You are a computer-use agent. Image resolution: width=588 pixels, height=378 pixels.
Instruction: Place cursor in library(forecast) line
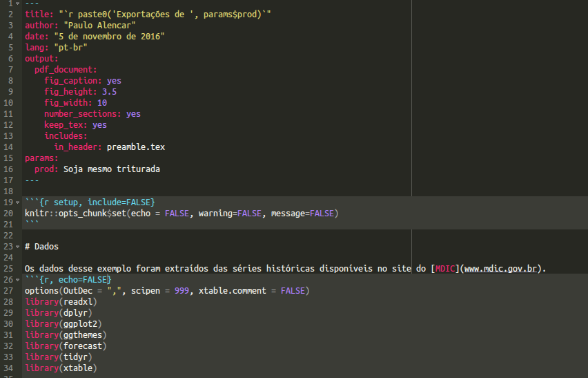click(66, 346)
